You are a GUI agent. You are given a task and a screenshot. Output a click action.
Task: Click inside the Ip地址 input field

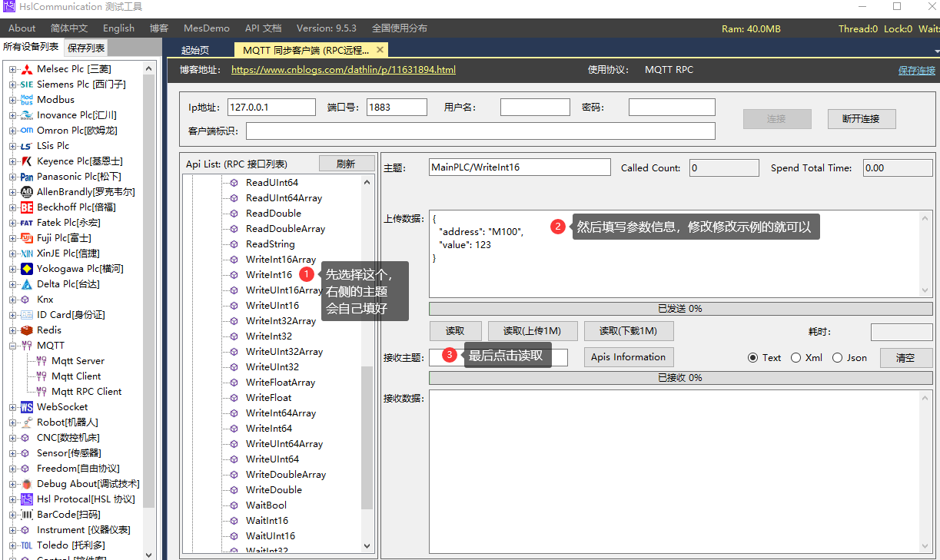point(271,107)
